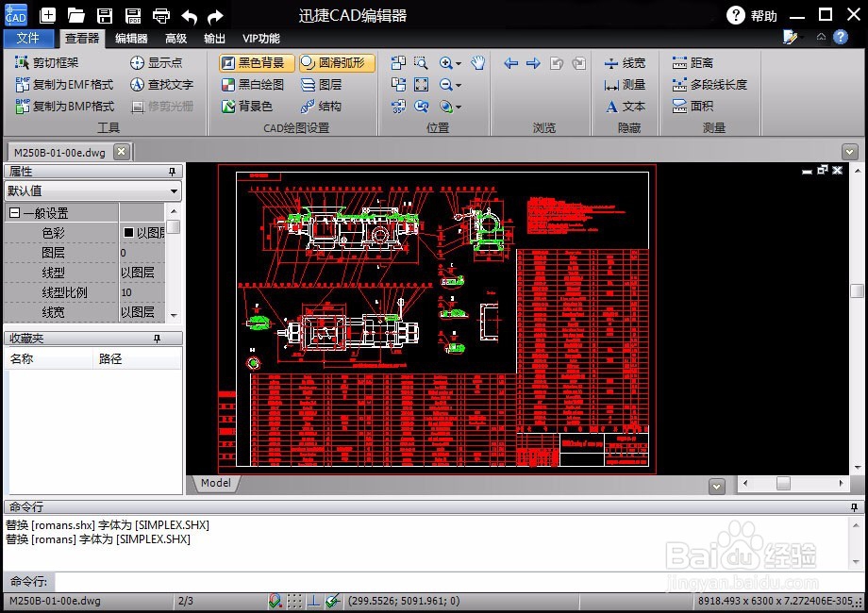Close the M250B-01-00e.dwg document tab
Screen dimensions: 868x613
(122, 152)
